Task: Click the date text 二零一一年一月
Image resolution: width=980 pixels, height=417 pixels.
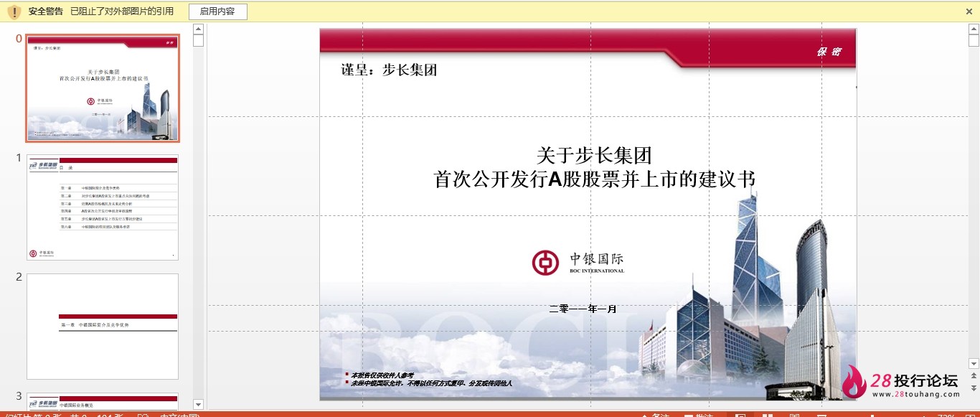Action: click(x=583, y=309)
